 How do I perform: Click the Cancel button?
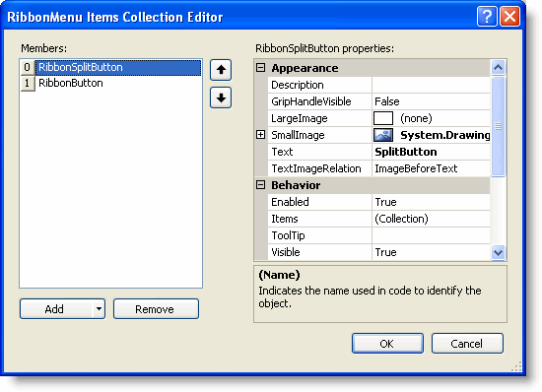[467, 344]
